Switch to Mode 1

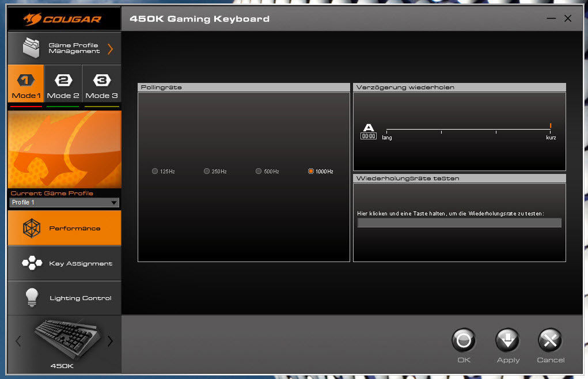point(26,83)
